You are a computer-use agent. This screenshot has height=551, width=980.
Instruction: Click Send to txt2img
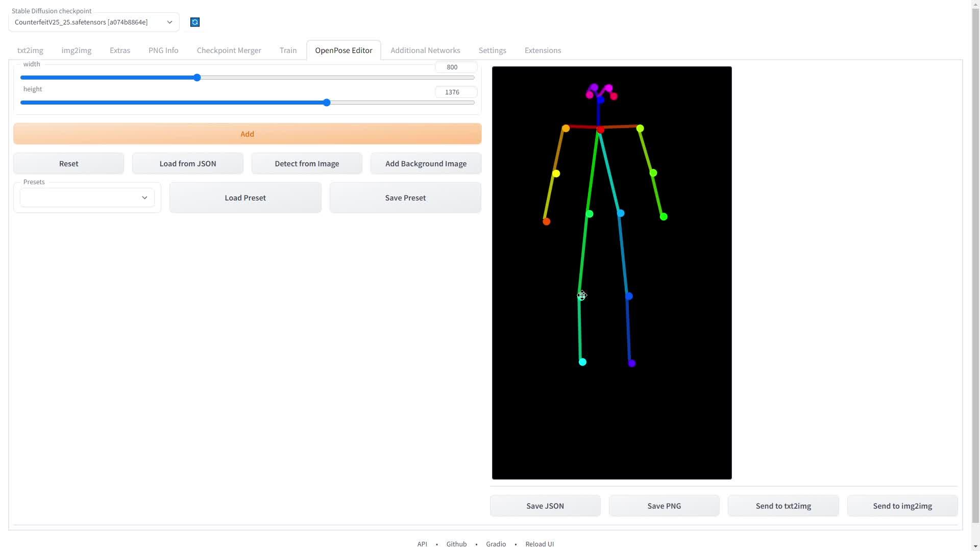[x=783, y=506]
